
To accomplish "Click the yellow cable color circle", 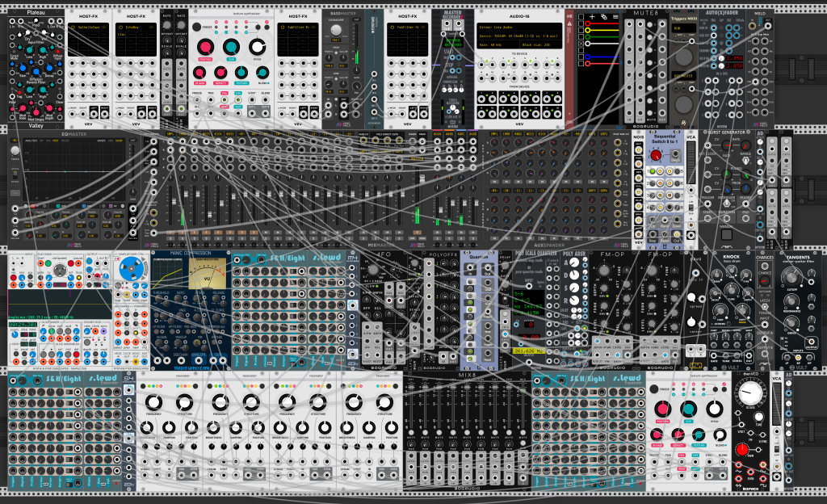I will [x=587, y=31].
